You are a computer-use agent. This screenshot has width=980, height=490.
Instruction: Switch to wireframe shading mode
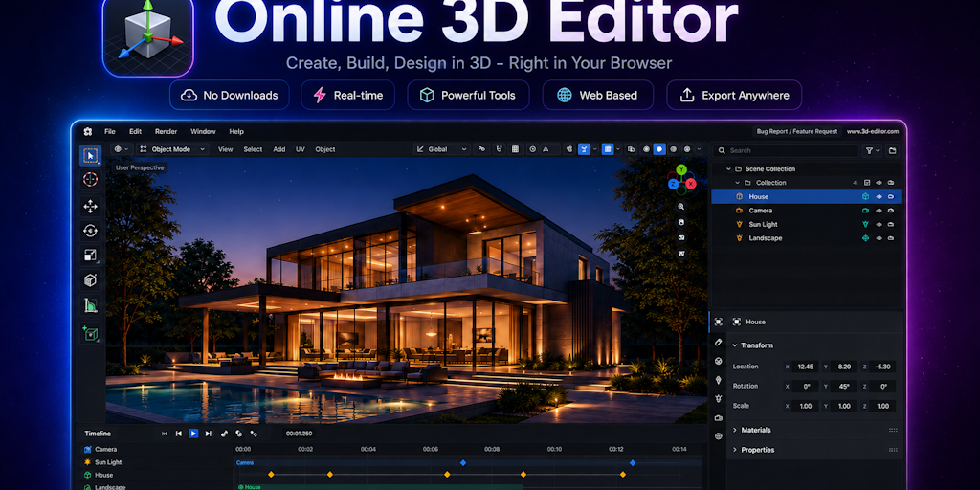[x=646, y=149]
